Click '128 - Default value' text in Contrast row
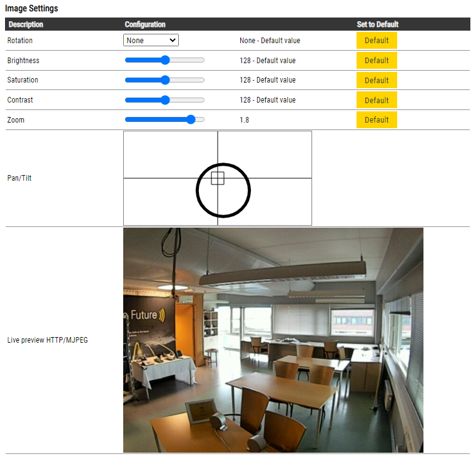 [268, 100]
